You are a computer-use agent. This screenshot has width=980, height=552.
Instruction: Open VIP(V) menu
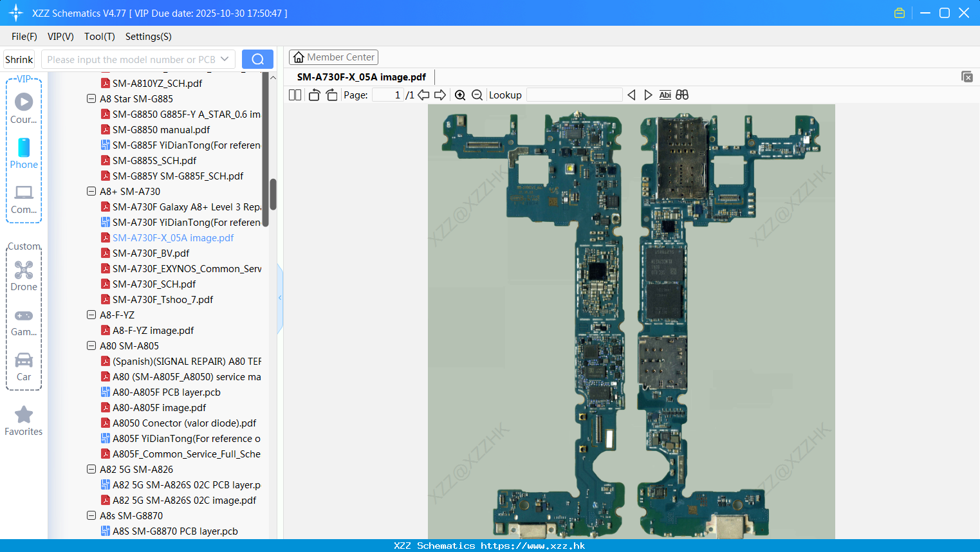point(60,37)
